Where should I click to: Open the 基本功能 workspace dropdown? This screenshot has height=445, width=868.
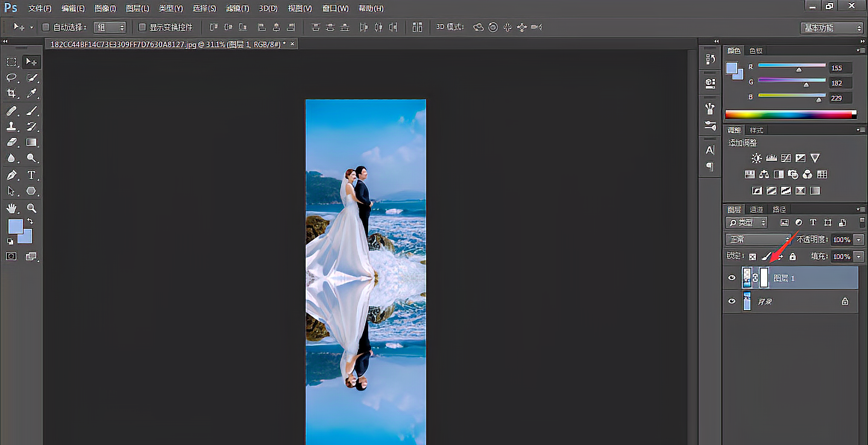pyautogui.click(x=832, y=28)
